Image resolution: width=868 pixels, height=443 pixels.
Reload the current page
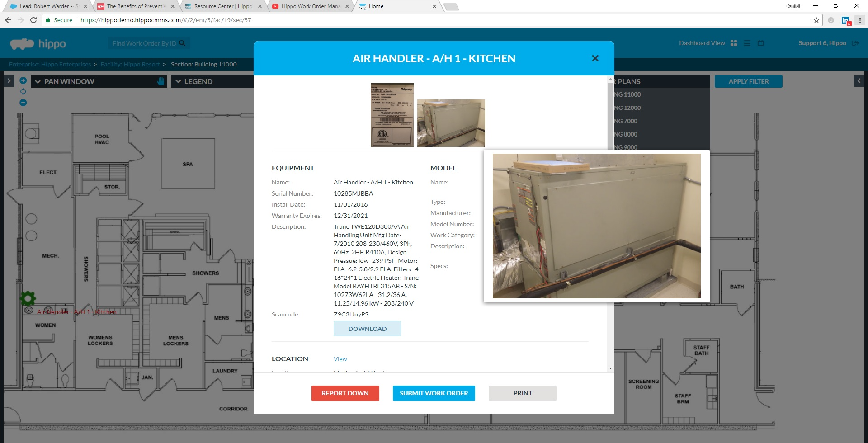pyautogui.click(x=33, y=20)
